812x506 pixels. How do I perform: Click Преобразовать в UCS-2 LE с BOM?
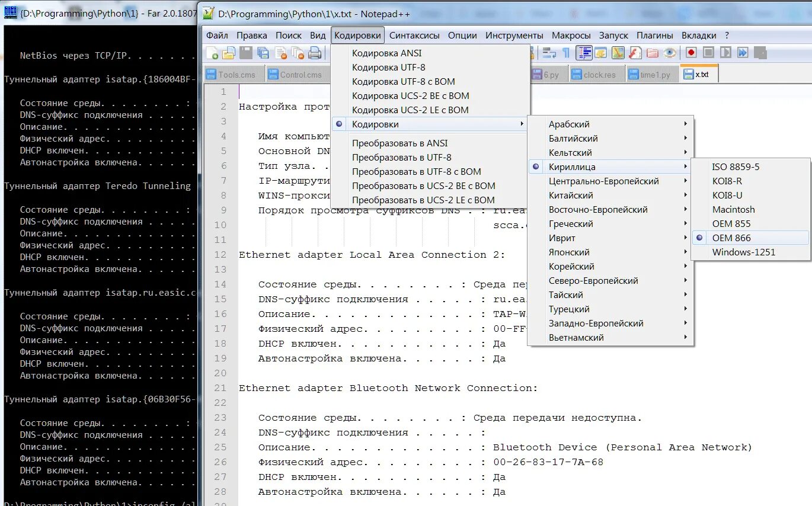point(430,200)
